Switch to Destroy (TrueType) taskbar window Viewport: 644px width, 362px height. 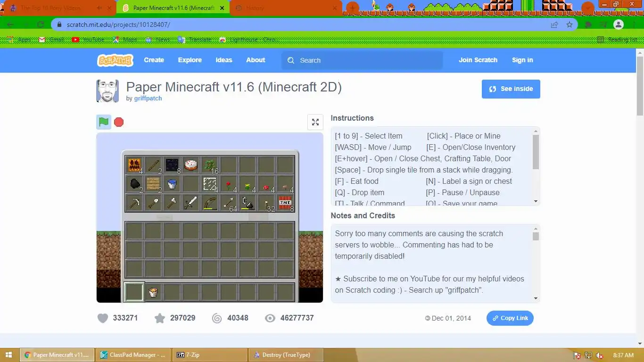pyautogui.click(x=286, y=355)
